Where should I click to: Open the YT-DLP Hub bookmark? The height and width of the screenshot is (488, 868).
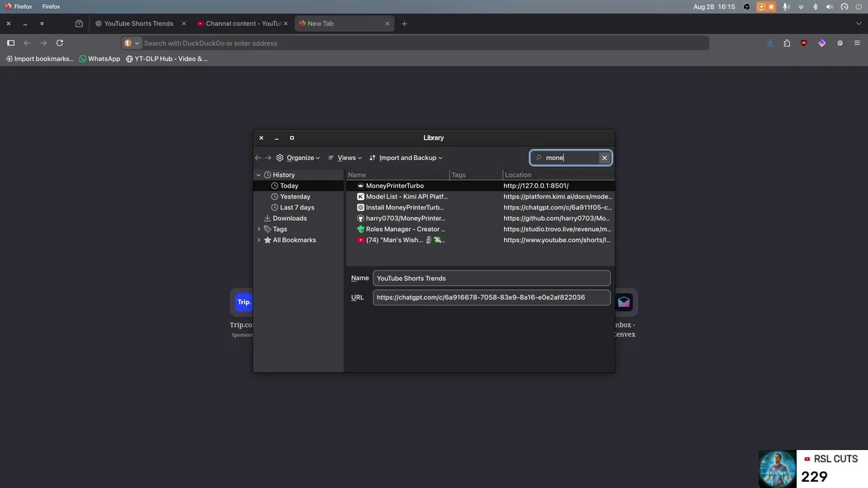[x=167, y=59]
